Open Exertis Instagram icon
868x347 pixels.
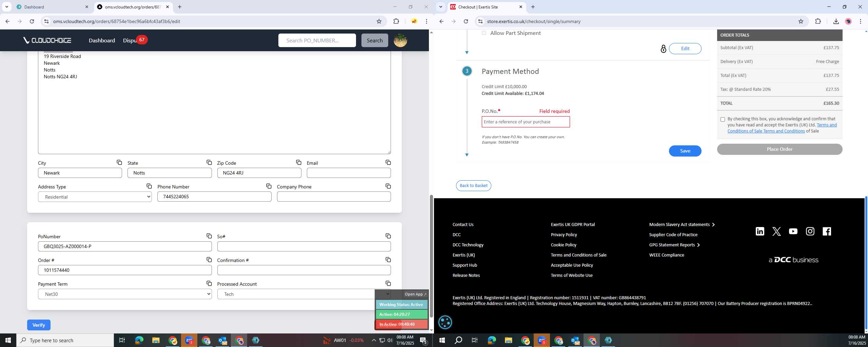[810, 231]
